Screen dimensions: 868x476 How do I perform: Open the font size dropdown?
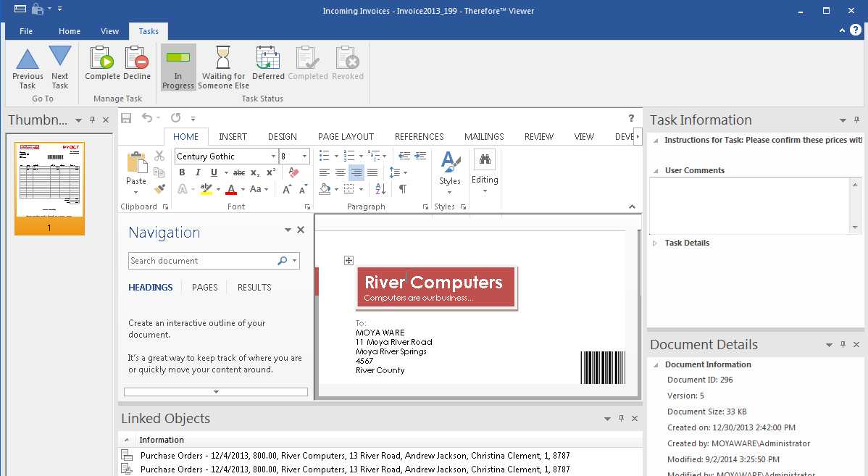pyautogui.click(x=305, y=156)
